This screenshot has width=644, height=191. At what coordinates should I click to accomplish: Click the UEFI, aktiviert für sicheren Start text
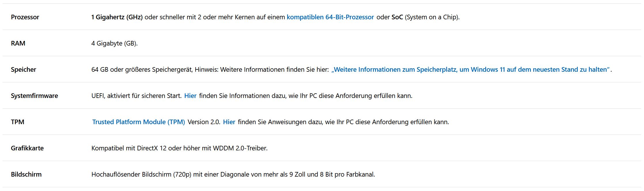[x=136, y=96]
